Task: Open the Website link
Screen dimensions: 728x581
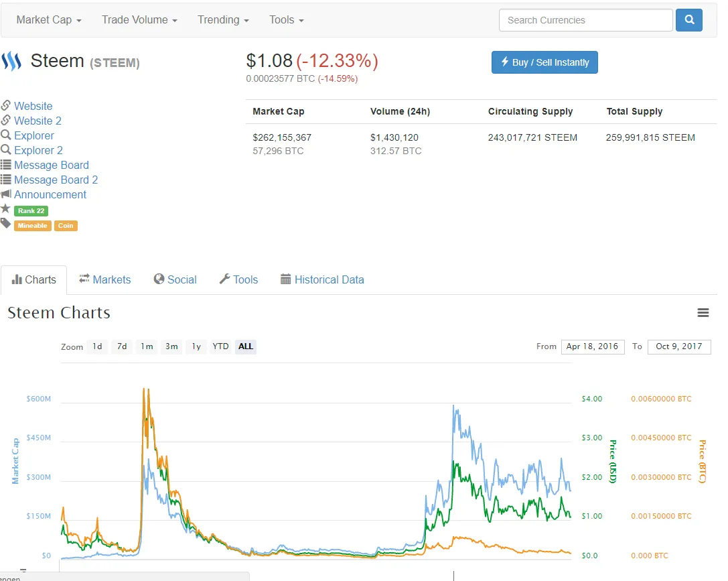Action: pos(33,106)
